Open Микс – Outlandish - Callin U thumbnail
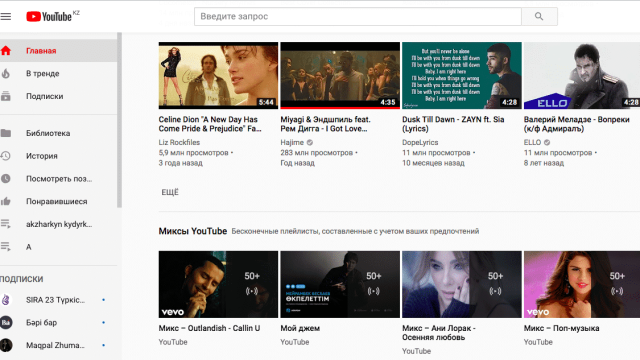Viewport: 640px width, 360px height. coord(218,284)
